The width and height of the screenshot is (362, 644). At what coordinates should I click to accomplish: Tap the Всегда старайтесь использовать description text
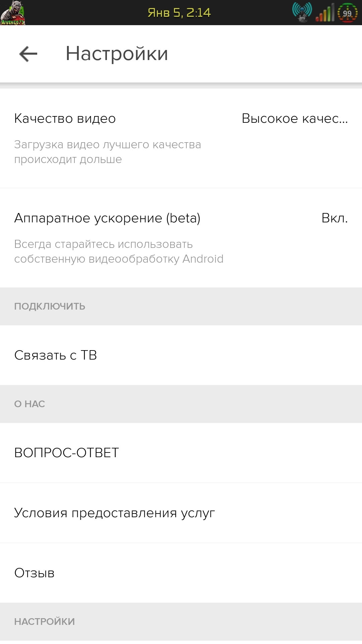tap(119, 252)
